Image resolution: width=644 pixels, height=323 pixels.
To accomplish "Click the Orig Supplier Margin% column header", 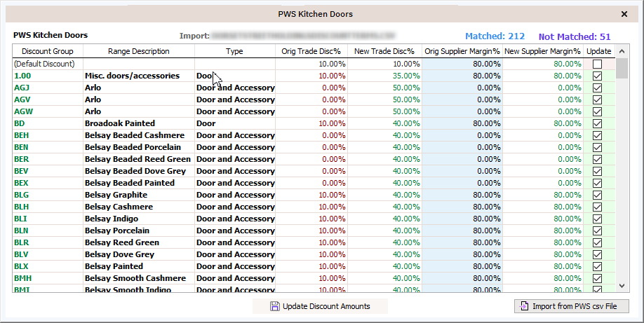I will tap(462, 51).
